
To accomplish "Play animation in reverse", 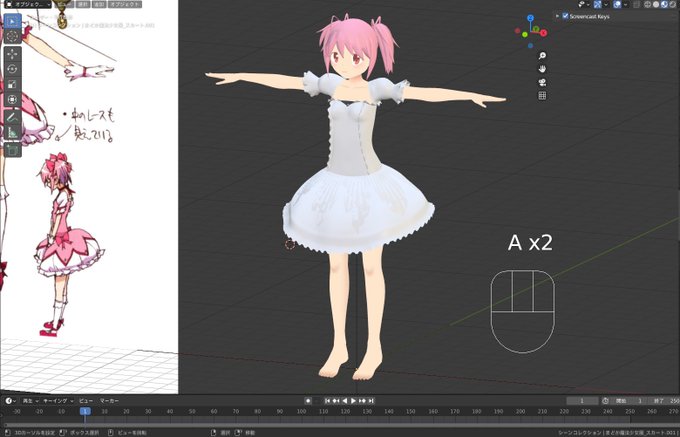I will tap(345, 401).
